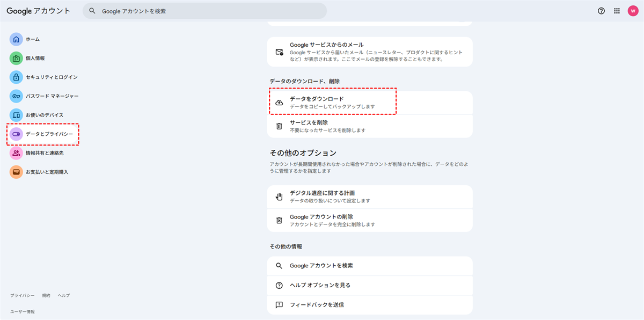Click the search magnifier in the top bar
Viewport: 644px width, 320px height.
point(92,11)
